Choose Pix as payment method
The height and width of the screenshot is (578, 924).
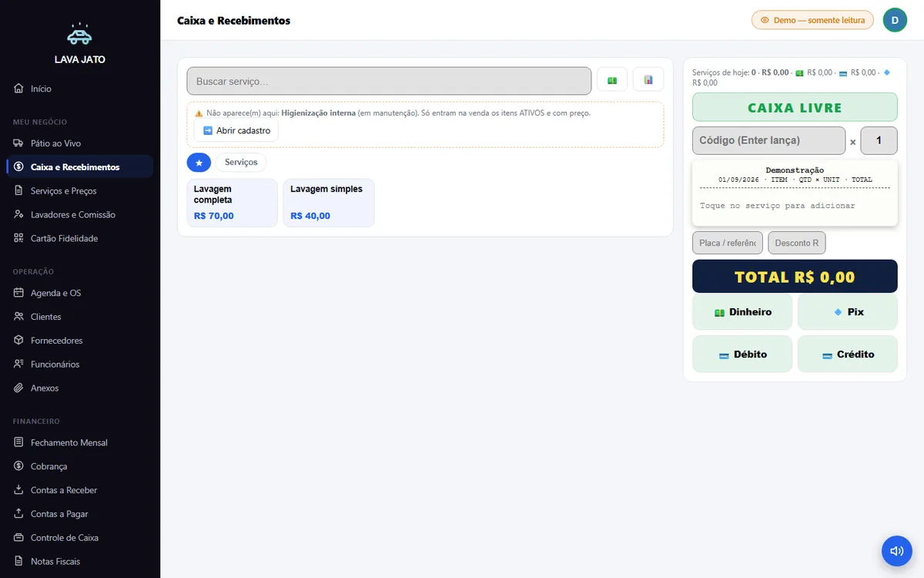848,312
